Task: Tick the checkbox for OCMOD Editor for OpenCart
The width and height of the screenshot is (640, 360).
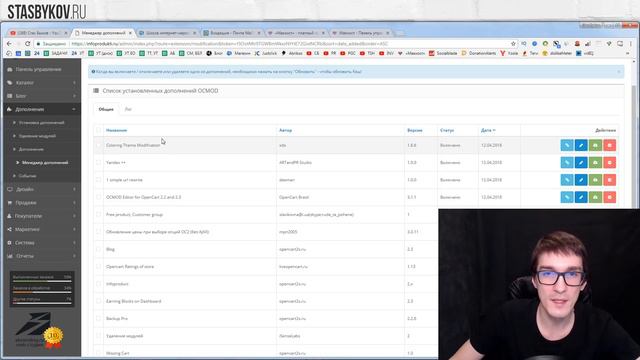Action: tap(98, 197)
